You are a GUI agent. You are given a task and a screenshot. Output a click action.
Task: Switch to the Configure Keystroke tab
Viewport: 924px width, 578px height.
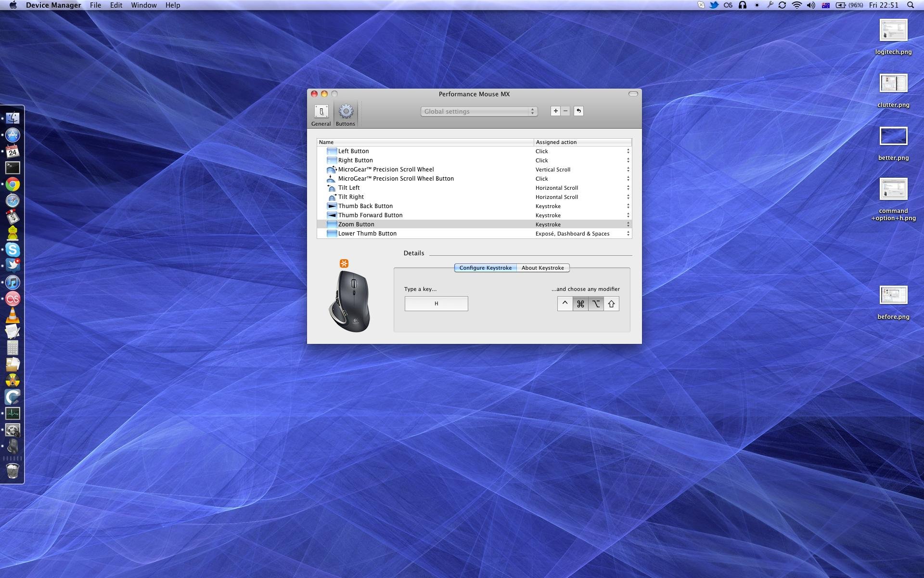[x=485, y=268]
